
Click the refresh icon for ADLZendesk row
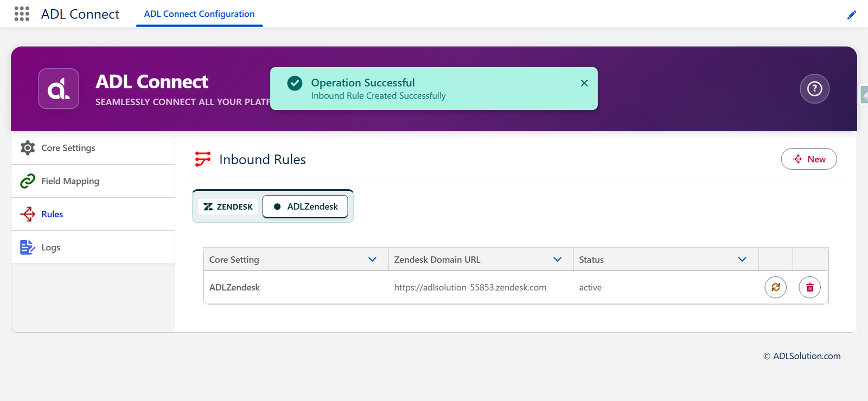776,287
